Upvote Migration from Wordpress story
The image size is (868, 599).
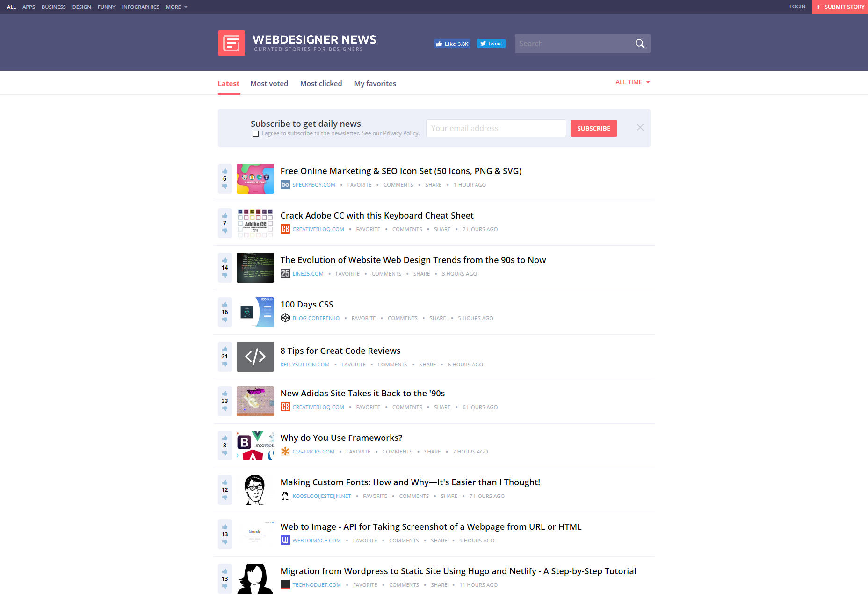(x=224, y=571)
